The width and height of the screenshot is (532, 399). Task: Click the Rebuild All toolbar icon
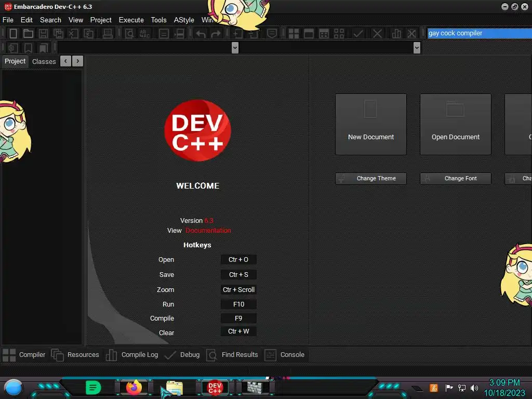pyautogui.click(x=339, y=34)
